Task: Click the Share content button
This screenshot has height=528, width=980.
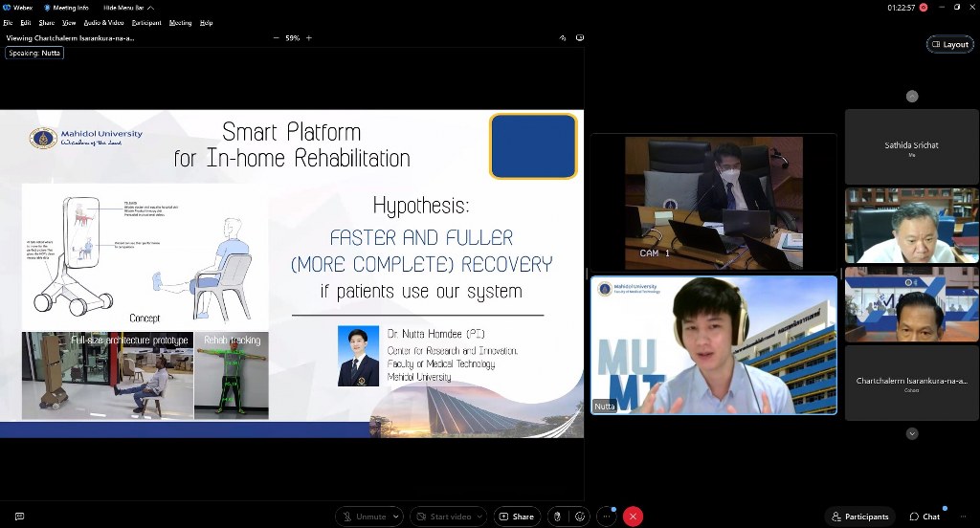Action: [516, 517]
